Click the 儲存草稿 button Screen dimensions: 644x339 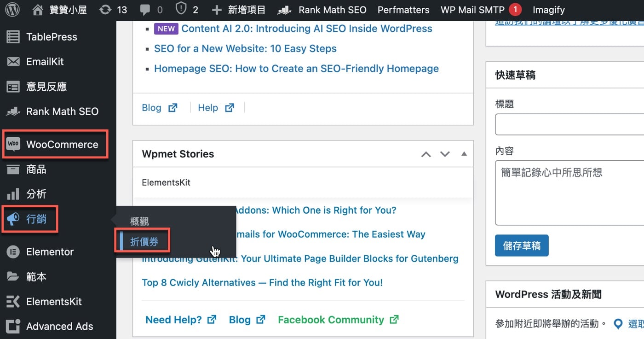point(522,245)
